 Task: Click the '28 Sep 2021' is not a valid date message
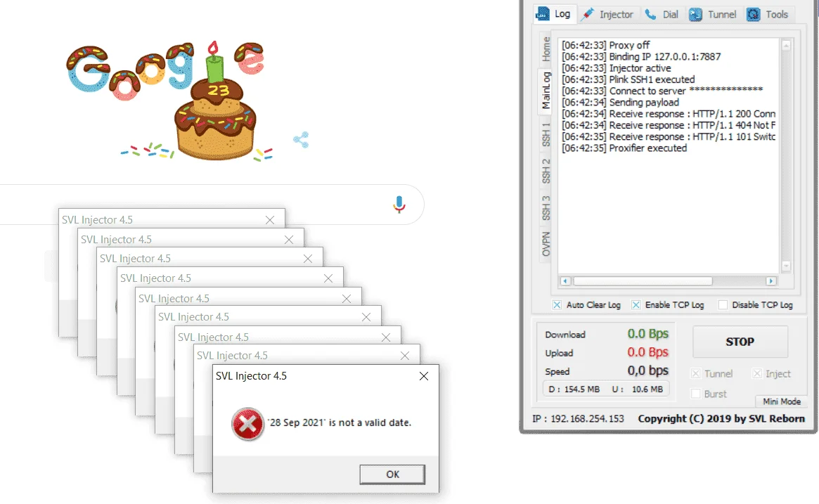point(340,422)
